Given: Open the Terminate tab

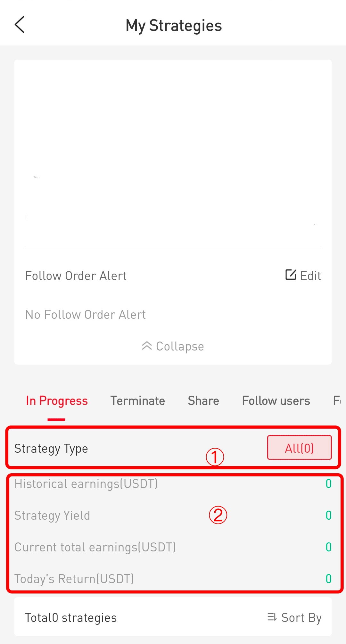Looking at the screenshot, I should click(x=137, y=401).
